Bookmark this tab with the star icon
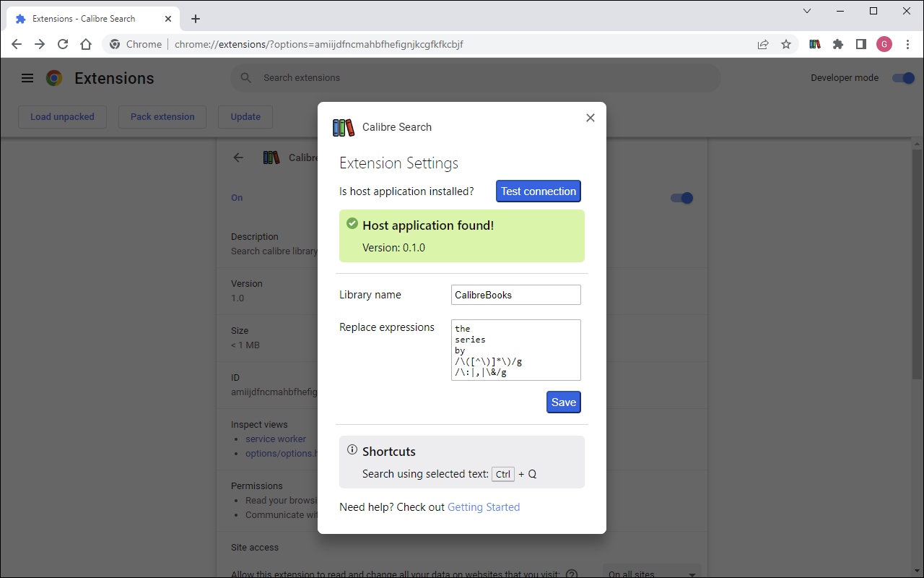 [x=786, y=44]
